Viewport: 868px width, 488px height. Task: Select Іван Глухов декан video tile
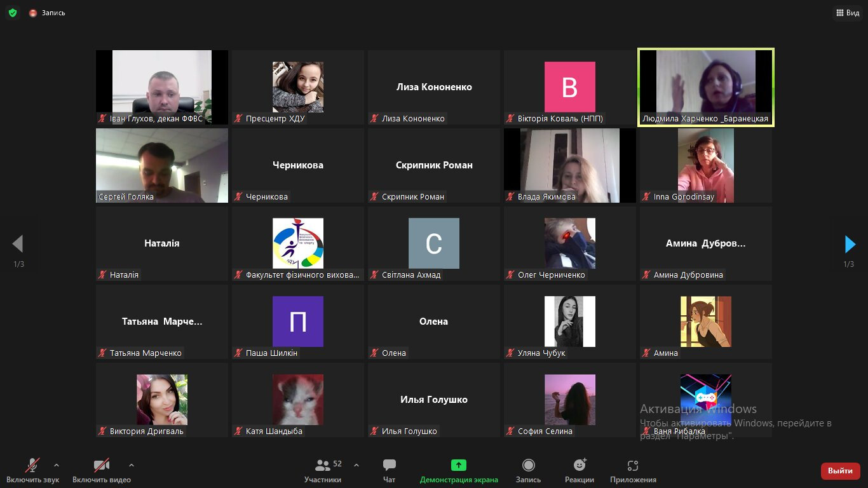pos(162,87)
